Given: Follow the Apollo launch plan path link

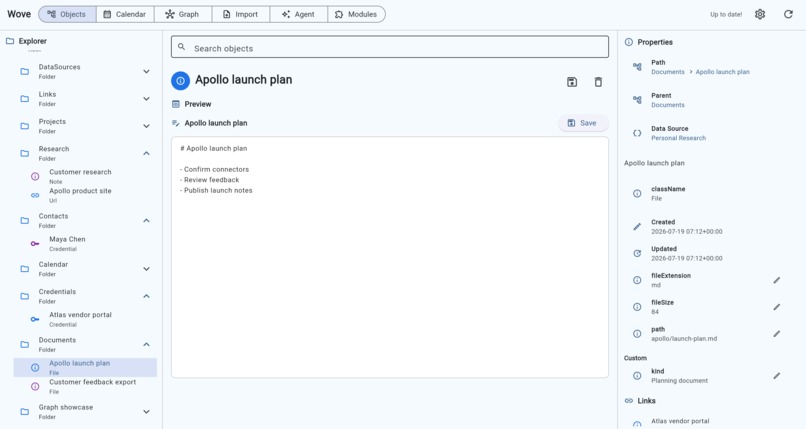Looking at the screenshot, I should coord(722,72).
